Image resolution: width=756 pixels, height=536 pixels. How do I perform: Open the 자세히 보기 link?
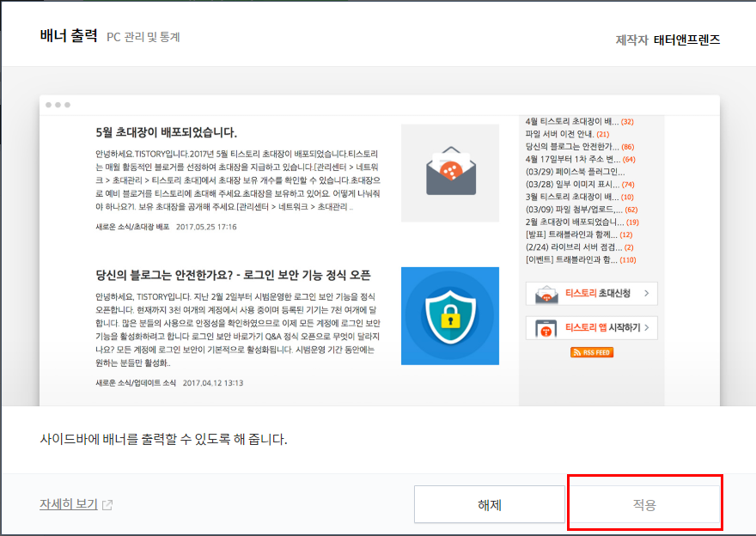pyautogui.click(x=69, y=504)
